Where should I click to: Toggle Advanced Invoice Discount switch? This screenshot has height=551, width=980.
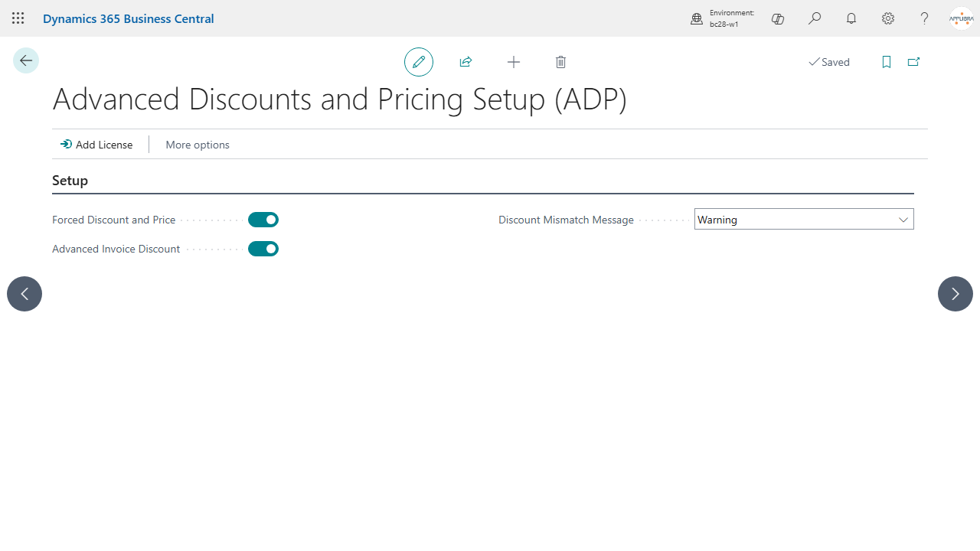click(263, 249)
